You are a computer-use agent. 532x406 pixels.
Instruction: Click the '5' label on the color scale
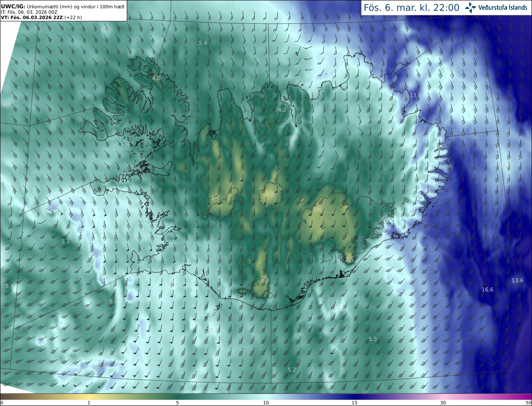click(x=177, y=403)
